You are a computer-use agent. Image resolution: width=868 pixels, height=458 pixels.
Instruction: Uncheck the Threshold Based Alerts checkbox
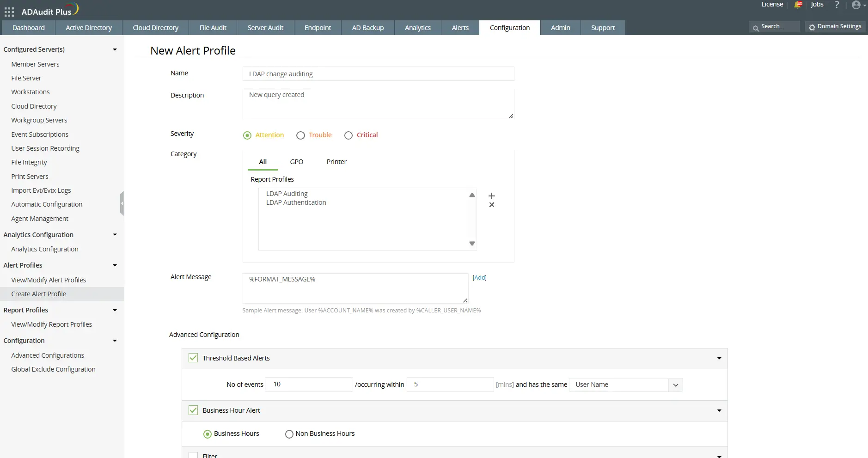coord(193,358)
